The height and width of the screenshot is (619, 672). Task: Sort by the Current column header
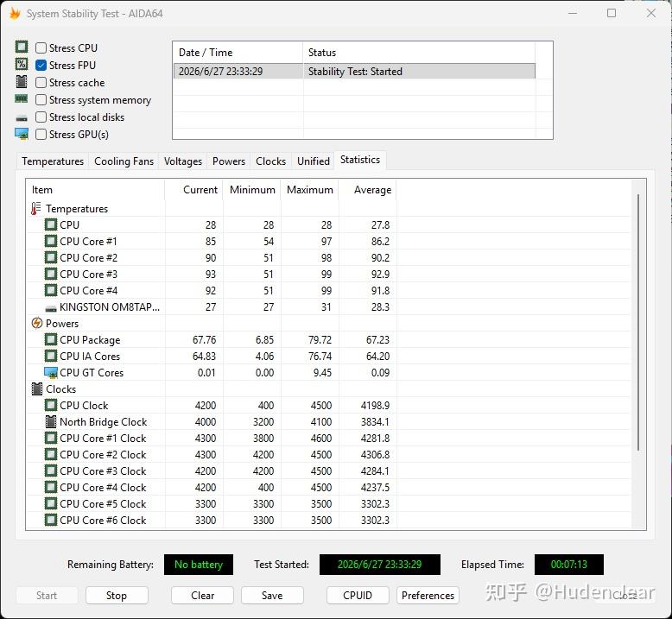pos(193,190)
